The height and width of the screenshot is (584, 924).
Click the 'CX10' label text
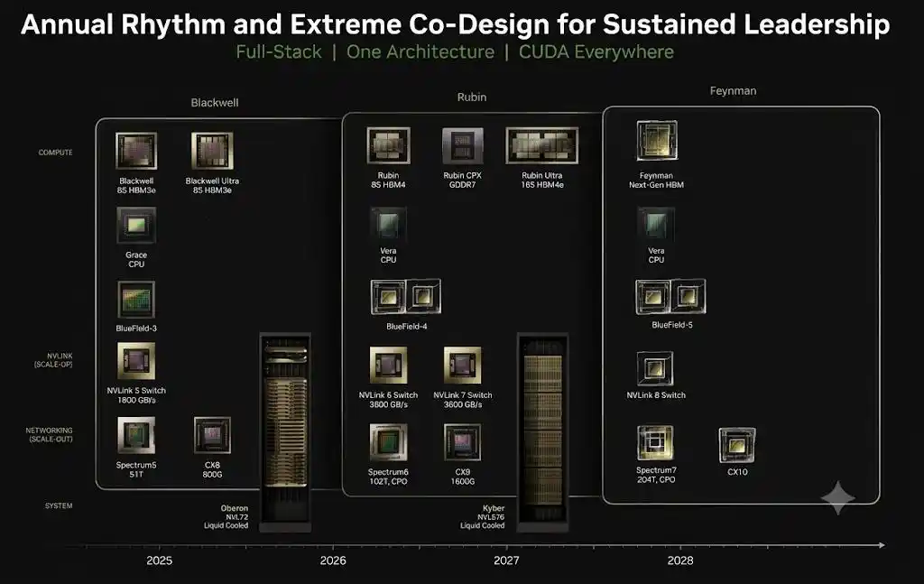point(737,472)
